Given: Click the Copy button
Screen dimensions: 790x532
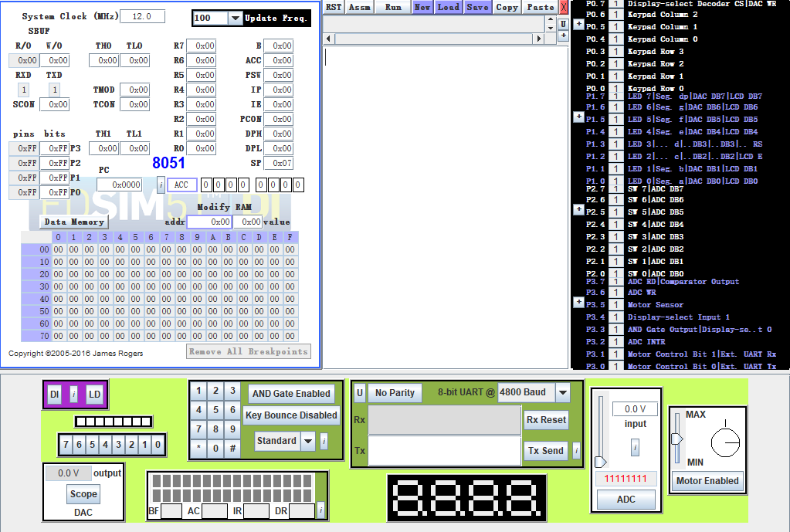Looking at the screenshot, I should click(x=507, y=7).
